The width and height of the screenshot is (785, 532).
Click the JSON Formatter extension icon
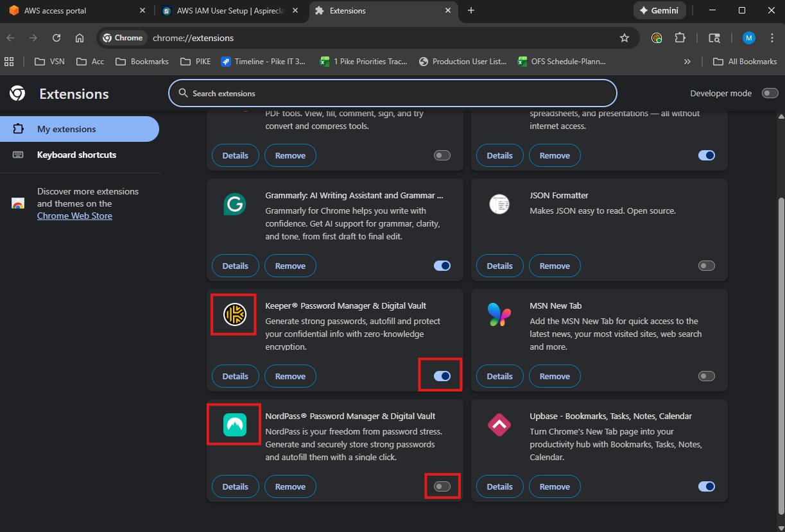[x=499, y=204]
